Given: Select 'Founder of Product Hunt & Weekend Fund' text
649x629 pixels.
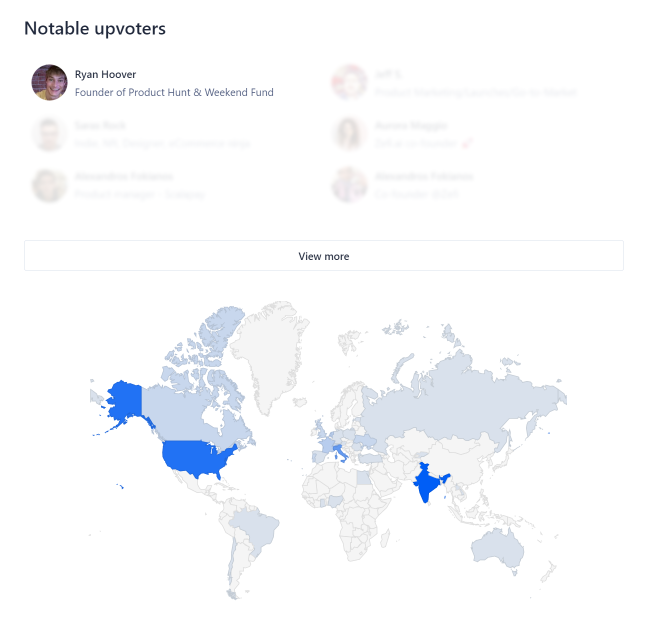Looking at the screenshot, I should coord(174,92).
